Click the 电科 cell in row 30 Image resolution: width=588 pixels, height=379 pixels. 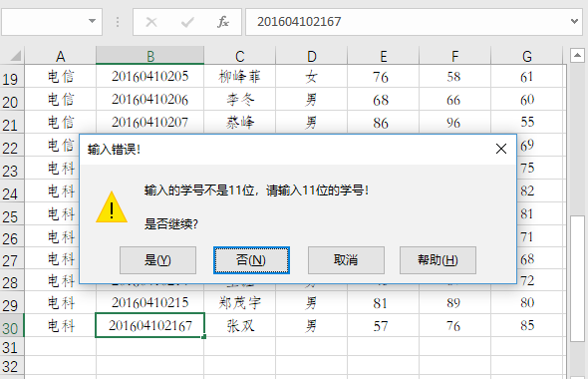pyautogui.click(x=61, y=326)
